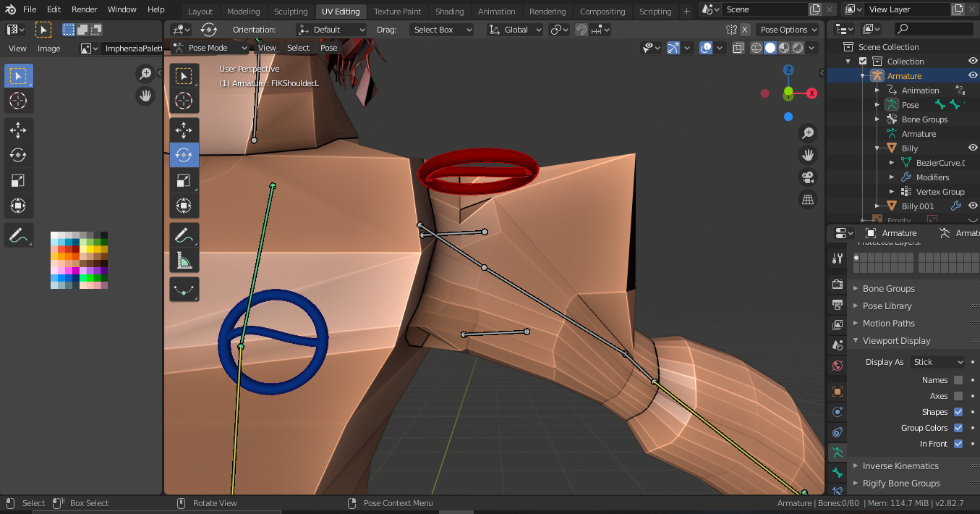Open the Pose menu in viewport header
This screenshot has height=514, width=980.
(328, 48)
